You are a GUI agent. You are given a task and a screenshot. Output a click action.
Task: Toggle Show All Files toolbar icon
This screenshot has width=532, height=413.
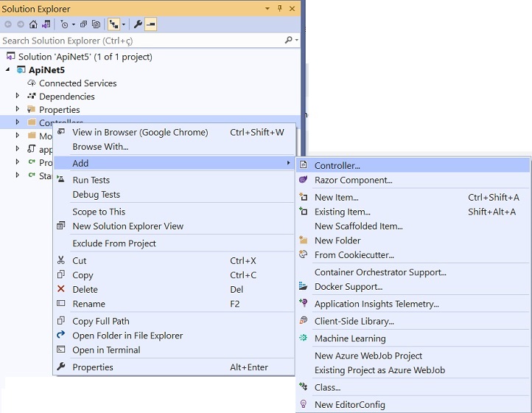[97, 24]
